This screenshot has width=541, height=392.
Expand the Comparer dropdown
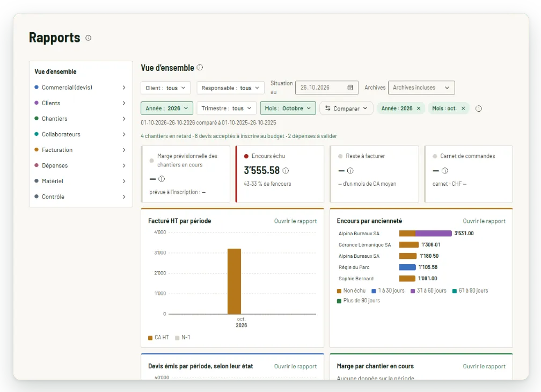pos(346,108)
